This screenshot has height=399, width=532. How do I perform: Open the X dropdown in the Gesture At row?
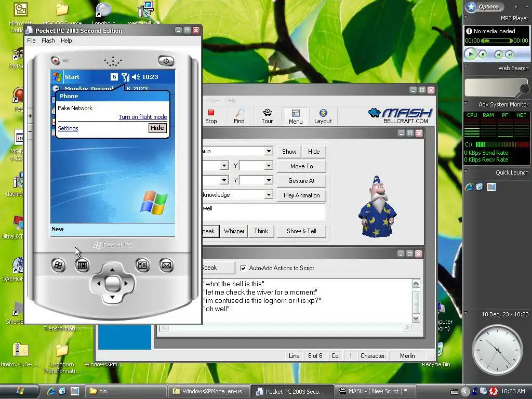click(x=224, y=180)
